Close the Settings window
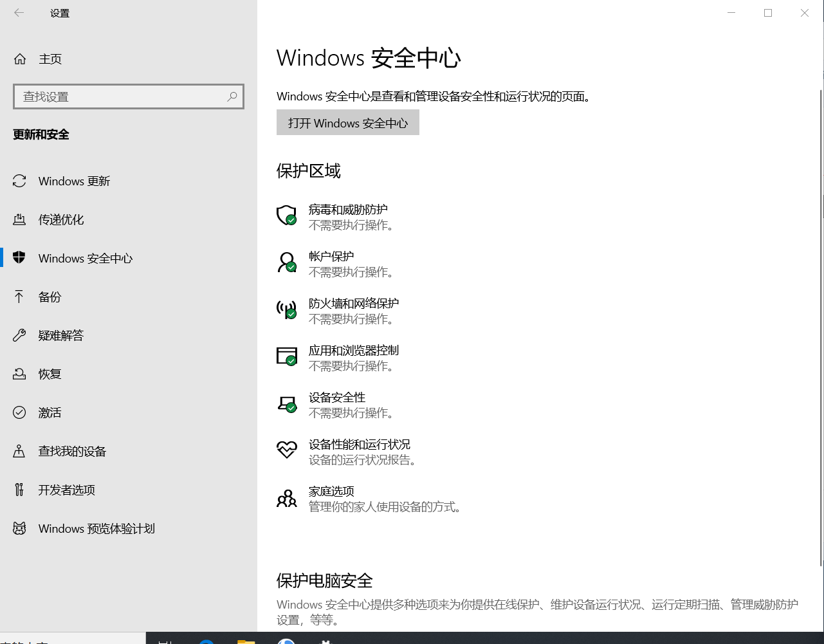Viewport: 824px width, 644px height. [x=805, y=13]
